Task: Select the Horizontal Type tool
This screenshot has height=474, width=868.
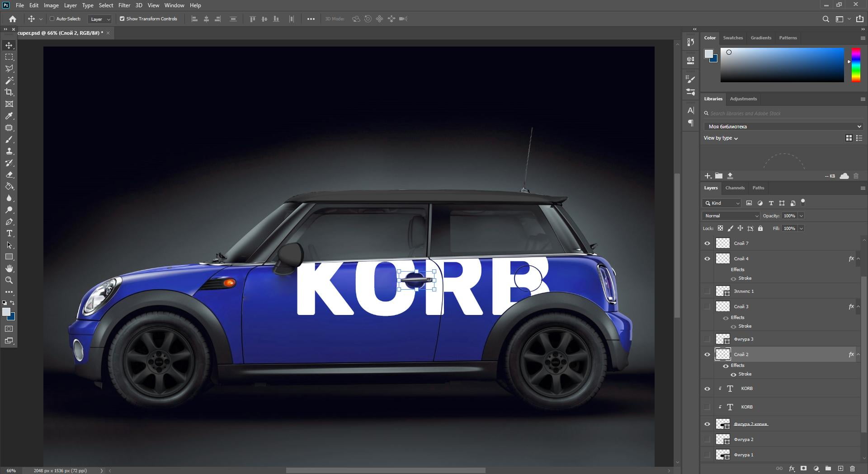Action: [x=9, y=234]
